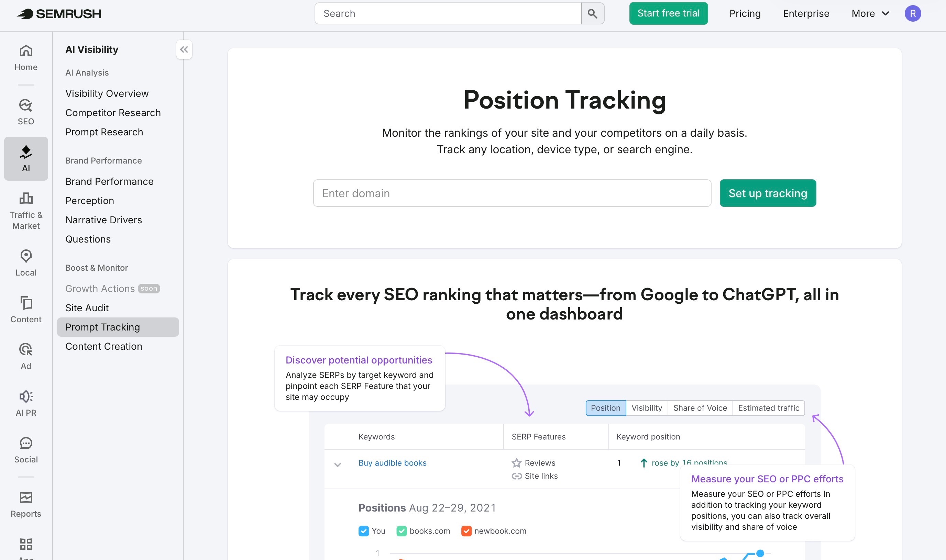Screen dimensions: 946x560
Task: Open the SEO toolkit icon
Action: point(26,112)
